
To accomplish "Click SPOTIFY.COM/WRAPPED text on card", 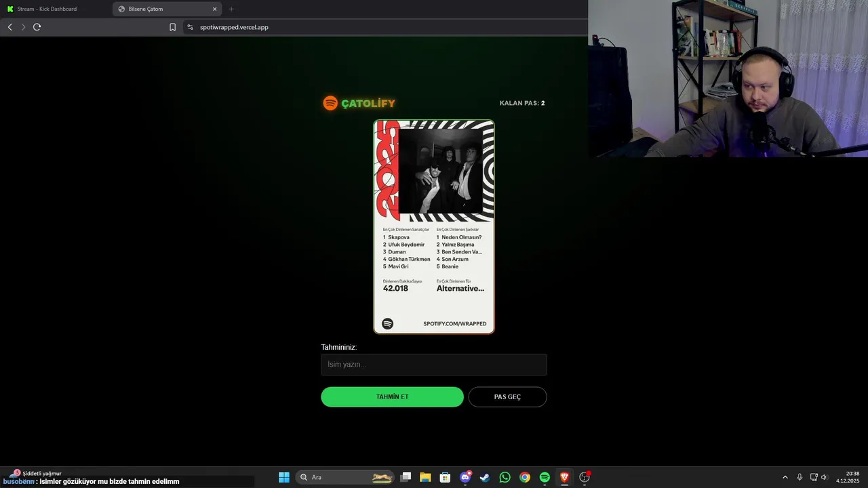I will pyautogui.click(x=455, y=324).
